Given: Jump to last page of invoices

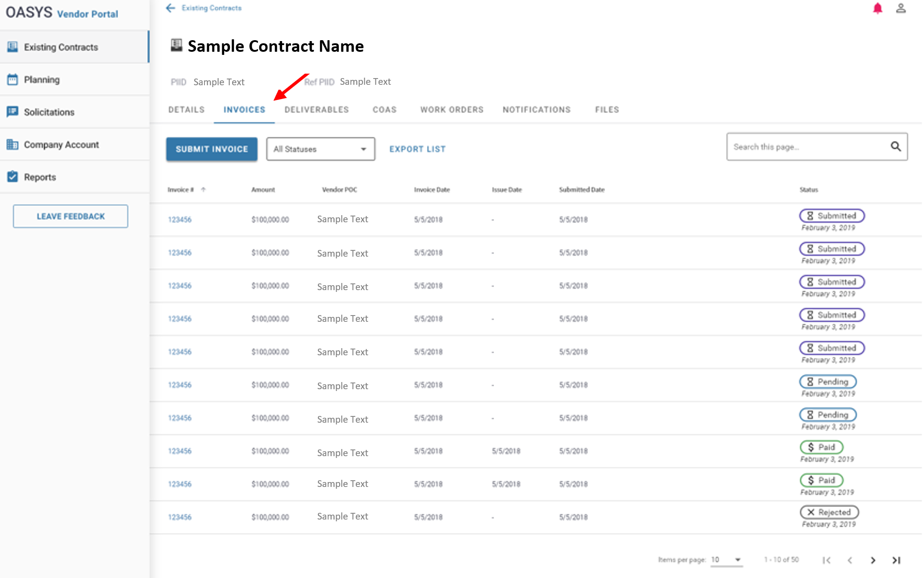Looking at the screenshot, I should tap(896, 560).
